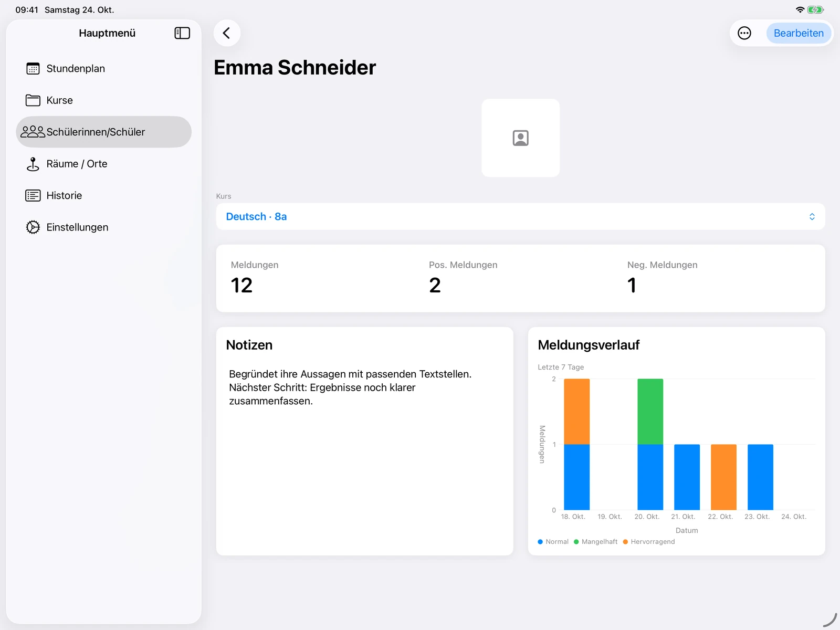Click the Stundenplan calendar icon
The height and width of the screenshot is (630, 840).
coord(33,69)
